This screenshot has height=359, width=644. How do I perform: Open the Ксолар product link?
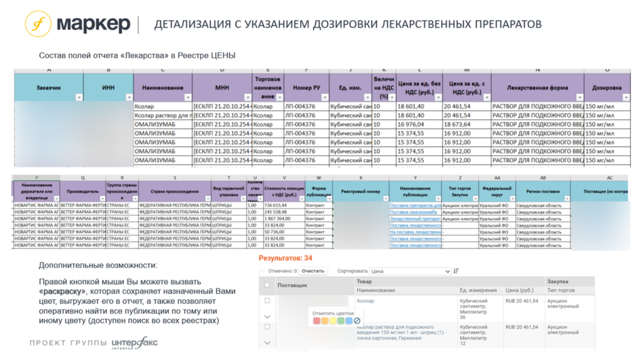tap(365, 301)
